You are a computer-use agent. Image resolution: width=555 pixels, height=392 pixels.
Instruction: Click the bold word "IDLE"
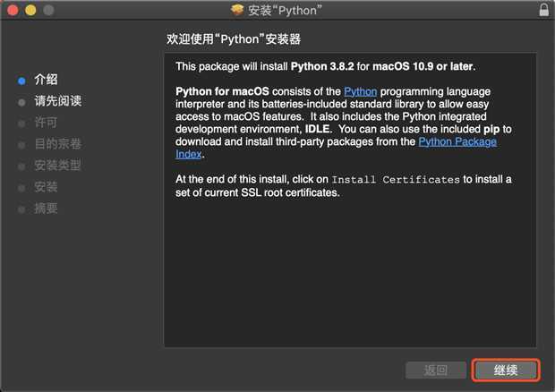pos(318,129)
